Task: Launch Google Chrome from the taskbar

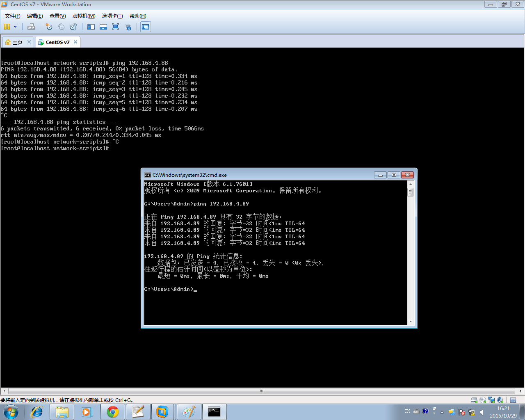Action: pyautogui.click(x=112, y=412)
